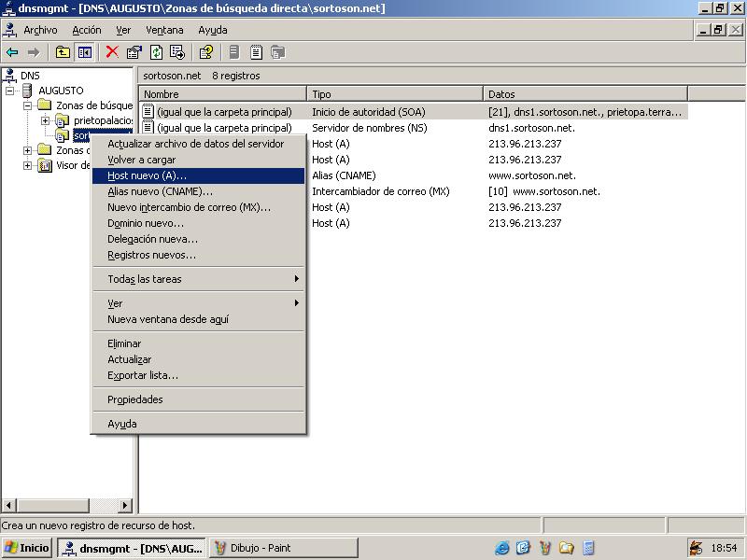Collapse the AUGUSTO server node
The height and width of the screenshot is (560, 747).
point(9,91)
